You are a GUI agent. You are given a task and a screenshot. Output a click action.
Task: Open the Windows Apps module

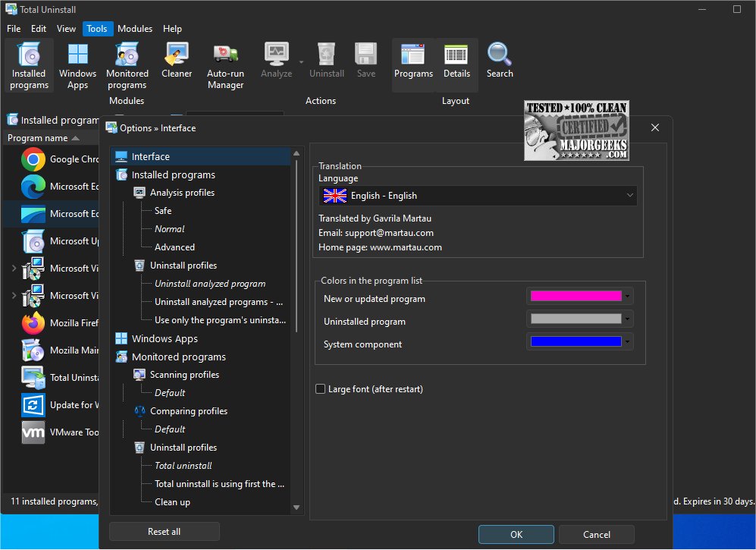pyautogui.click(x=77, y=65)
